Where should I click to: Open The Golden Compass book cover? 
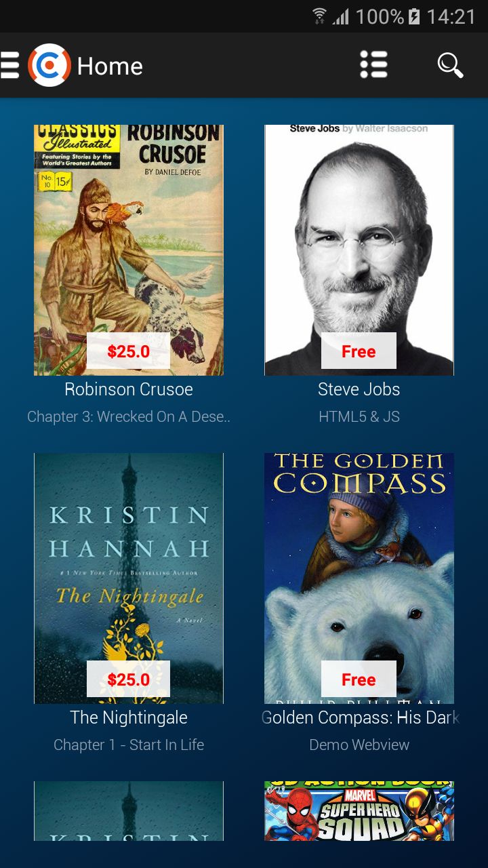[359, 578]
